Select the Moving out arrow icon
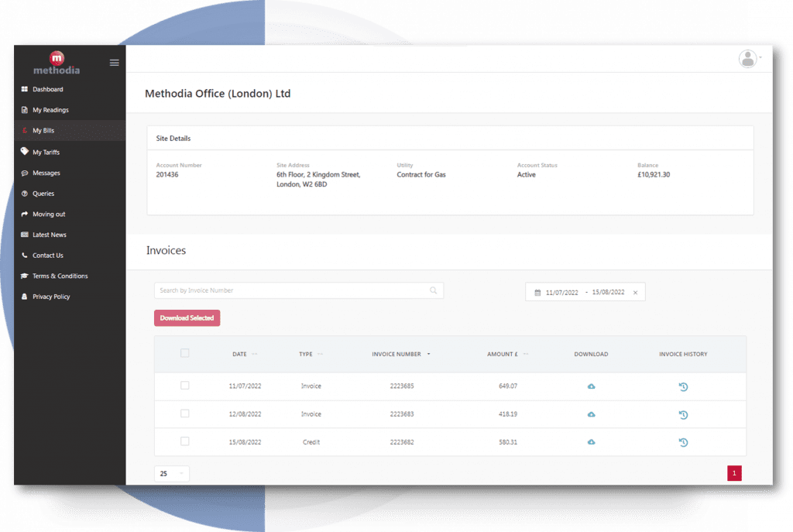 [x=26, y=214]
